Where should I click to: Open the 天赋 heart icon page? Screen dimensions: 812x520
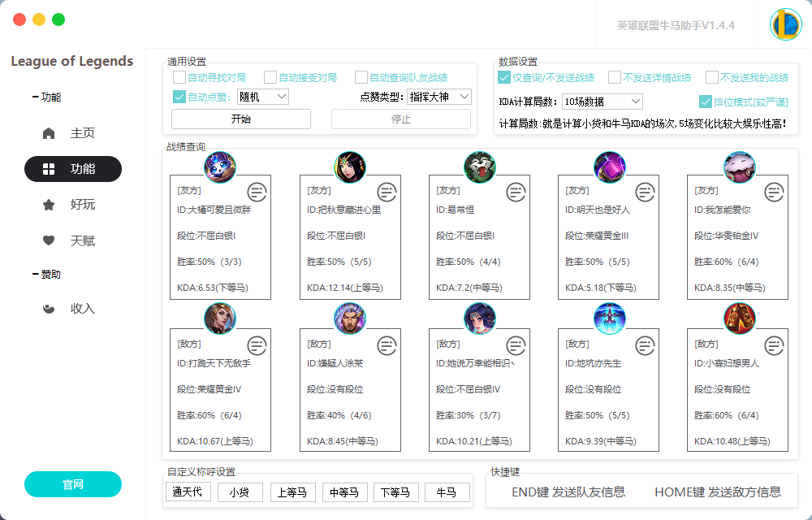click(x=49, y=240)
